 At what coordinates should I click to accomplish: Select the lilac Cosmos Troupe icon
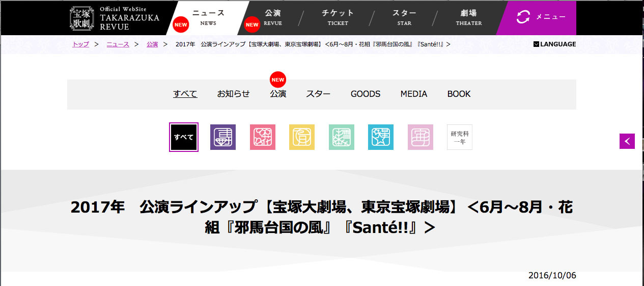click(x=421, y=137)
